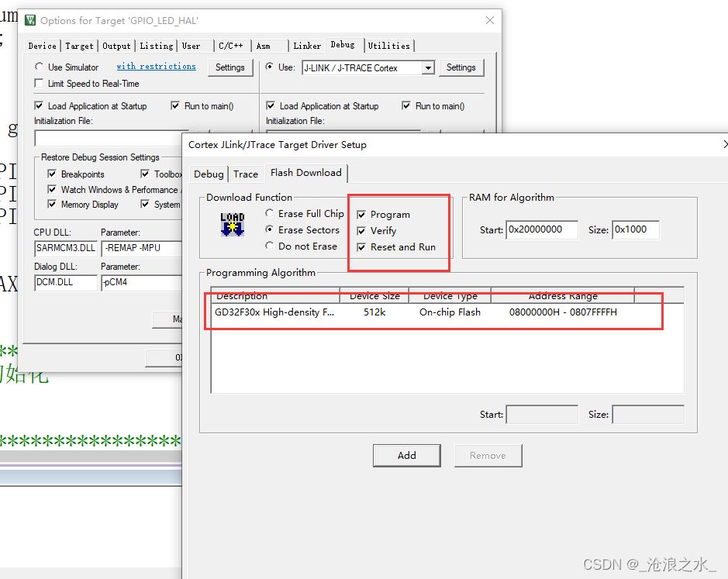Screen dimensions: 728x579
Task: Toggle the Verify checkbox
Action: [x=361, y=231]
